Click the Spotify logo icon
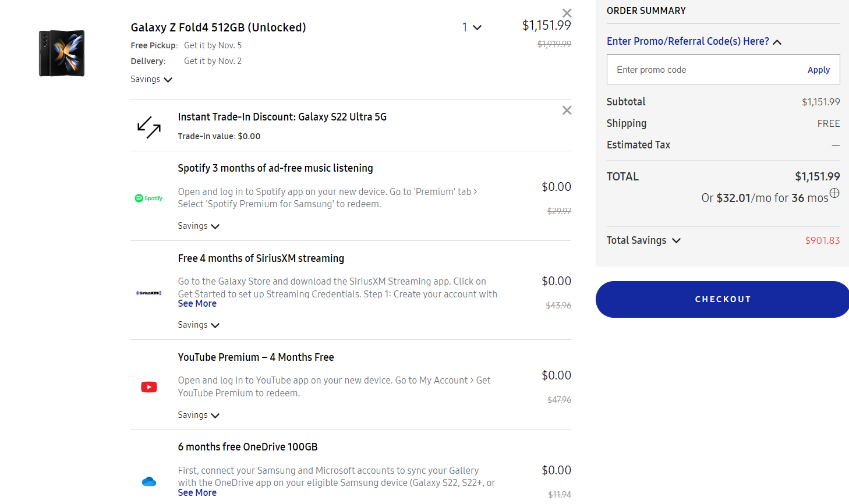The height and width of the screenshot is (504, 849). [x=148, y=198]
